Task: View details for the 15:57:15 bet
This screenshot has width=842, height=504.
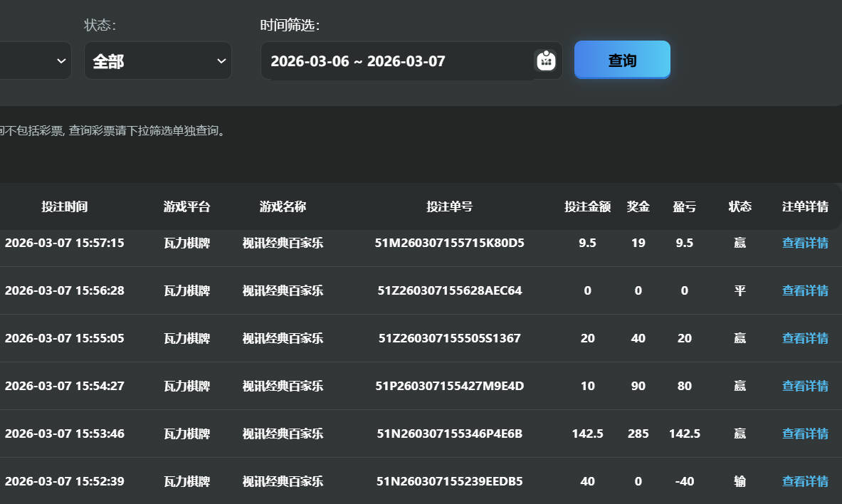Action: tap(805, 243)
